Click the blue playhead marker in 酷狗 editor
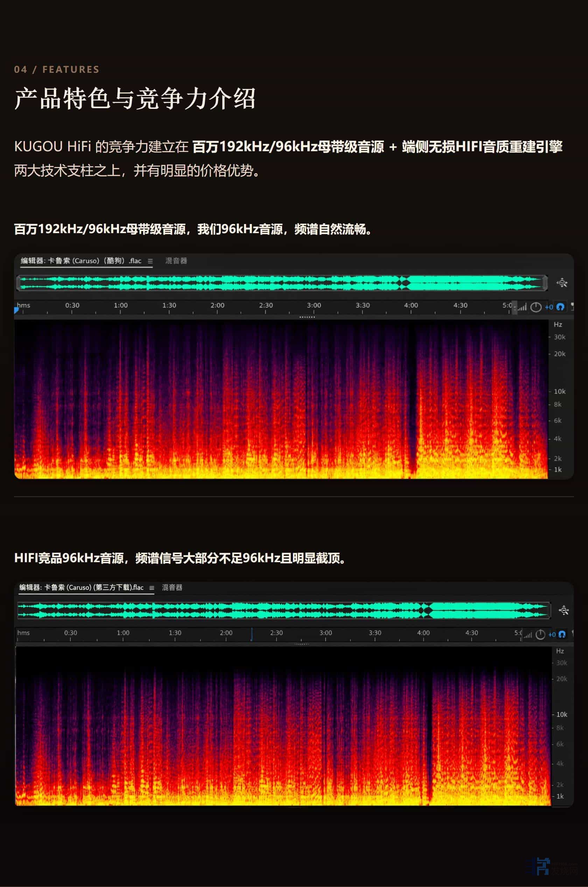 coord(16,310)
